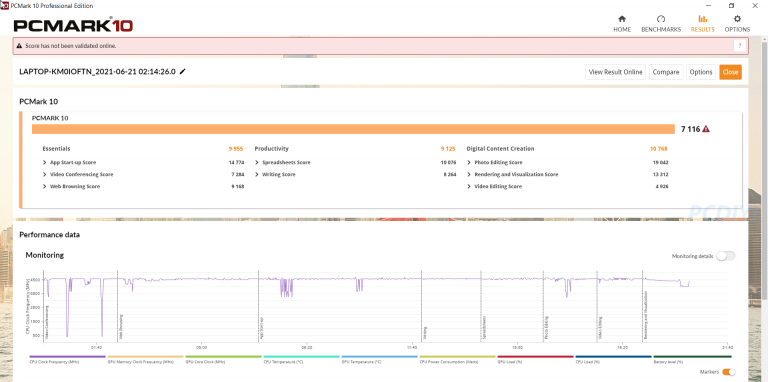This screenshot has height=382, width=768.
Task: Click the Productivity score 9 125
Action: coord(448,148)
